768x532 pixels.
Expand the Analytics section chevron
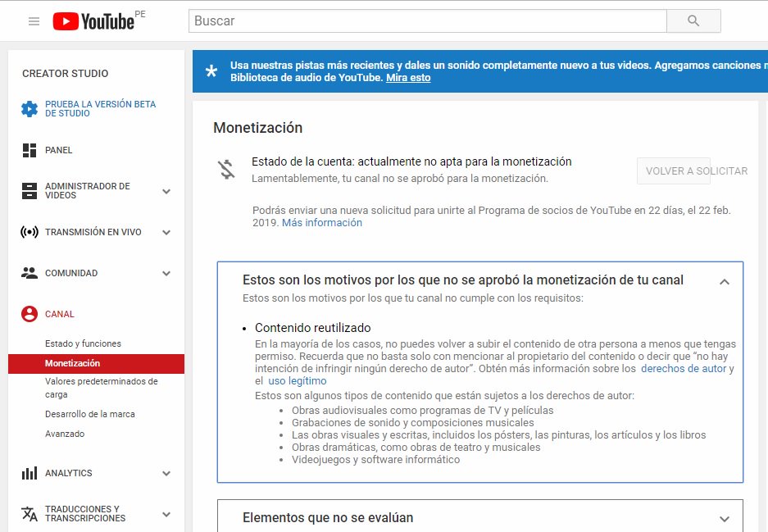tap(166, 473)
